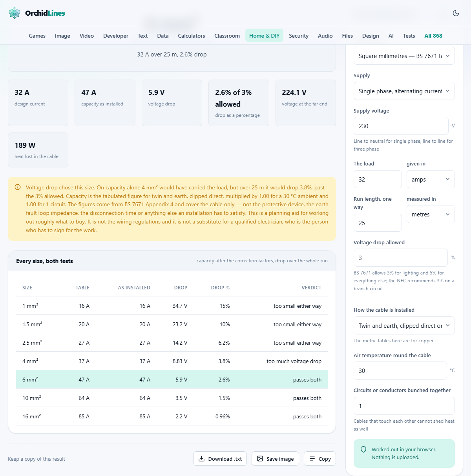Open the Security category

(x=299, y=36)
